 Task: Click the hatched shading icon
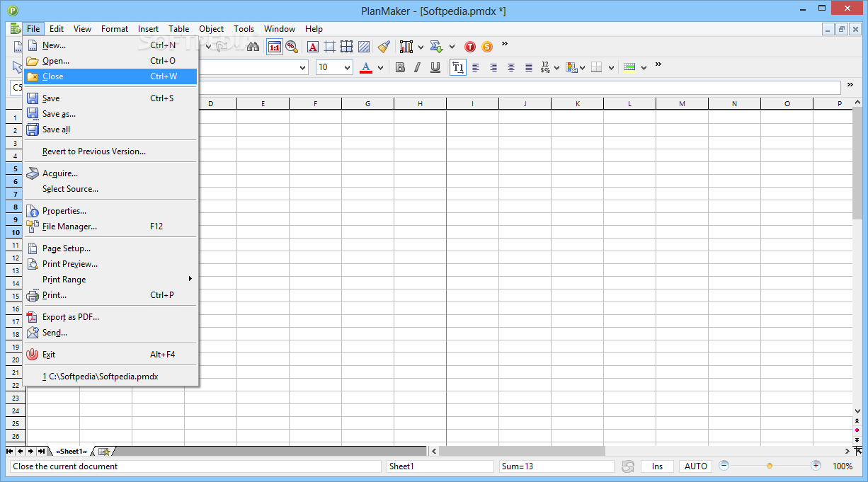click(363, 47)
